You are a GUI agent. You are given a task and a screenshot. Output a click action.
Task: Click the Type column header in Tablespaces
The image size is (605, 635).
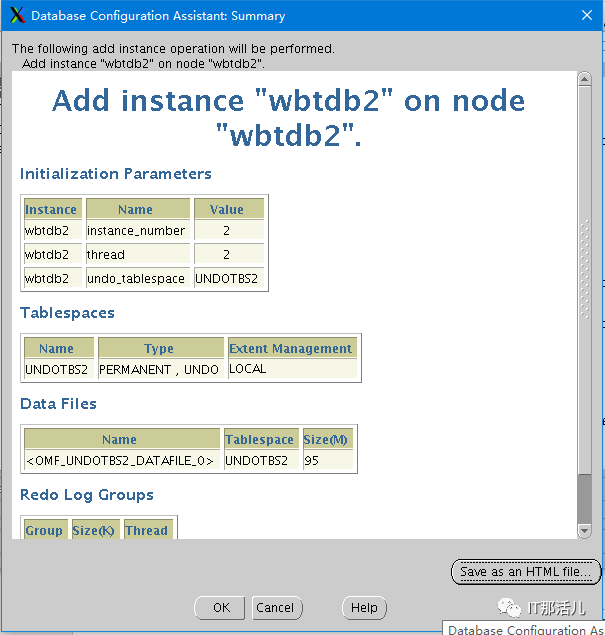(x=161, y=348)
